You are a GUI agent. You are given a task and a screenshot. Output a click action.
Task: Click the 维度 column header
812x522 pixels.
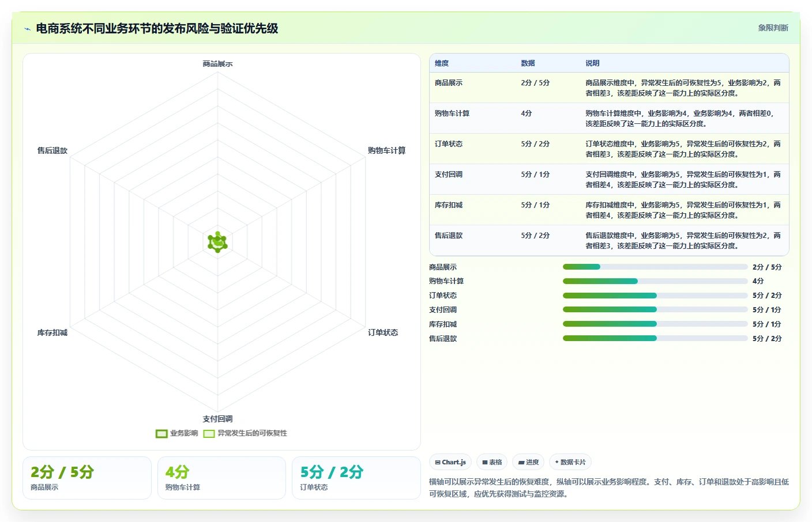442,63
